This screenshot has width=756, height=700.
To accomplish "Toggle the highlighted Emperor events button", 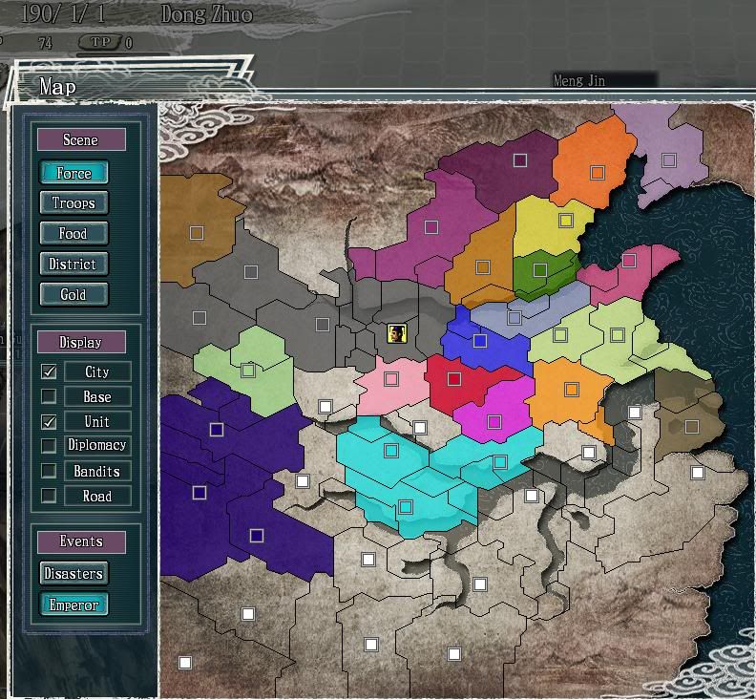I will coord(73,605).
